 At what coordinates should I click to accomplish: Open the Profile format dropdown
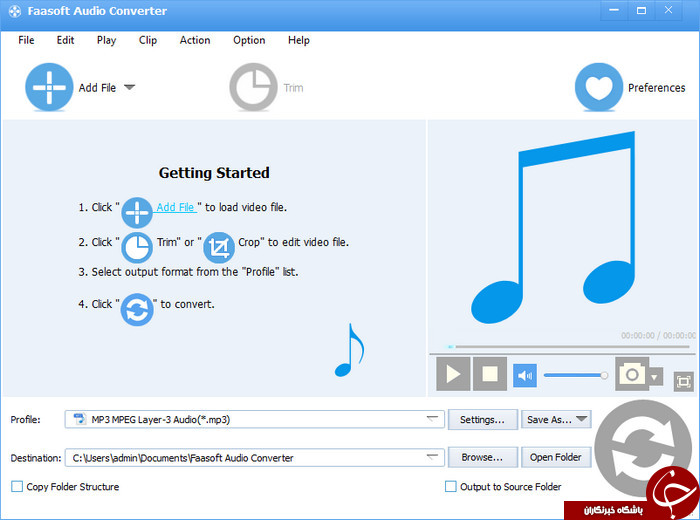[432, 419]
